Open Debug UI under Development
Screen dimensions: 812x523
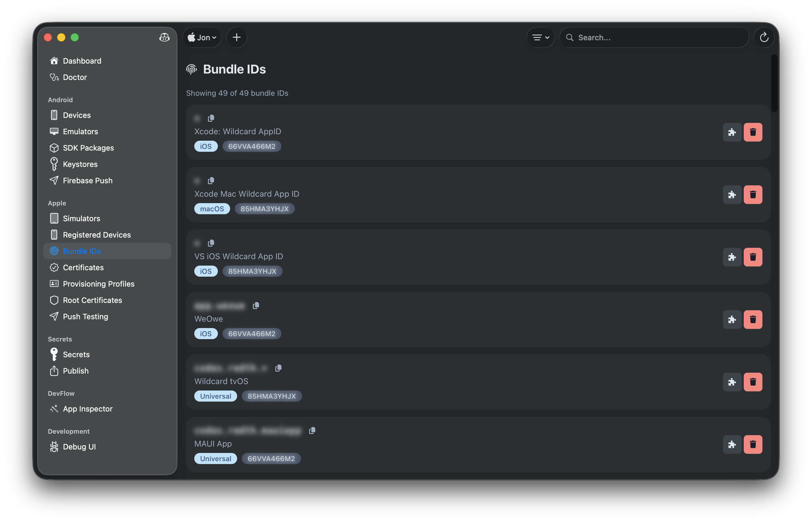(79, 447)
